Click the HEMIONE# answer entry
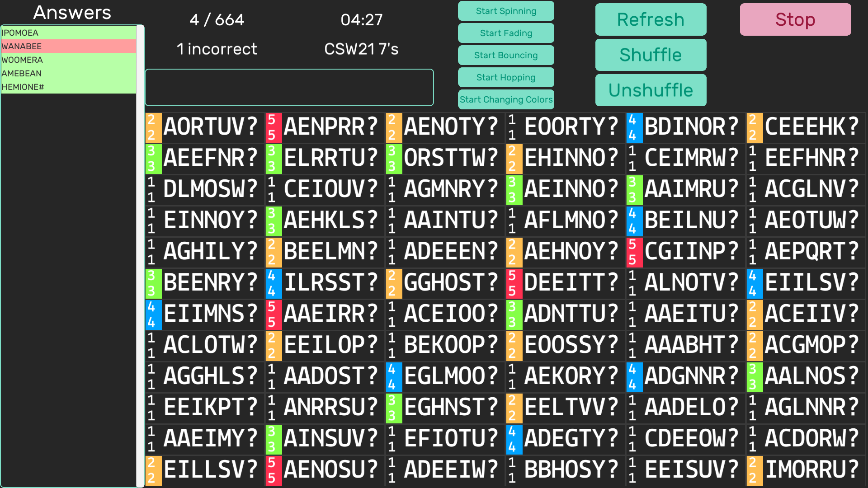Screen dimensions: 868x488 pyautogui.click(x=68, y=87)
